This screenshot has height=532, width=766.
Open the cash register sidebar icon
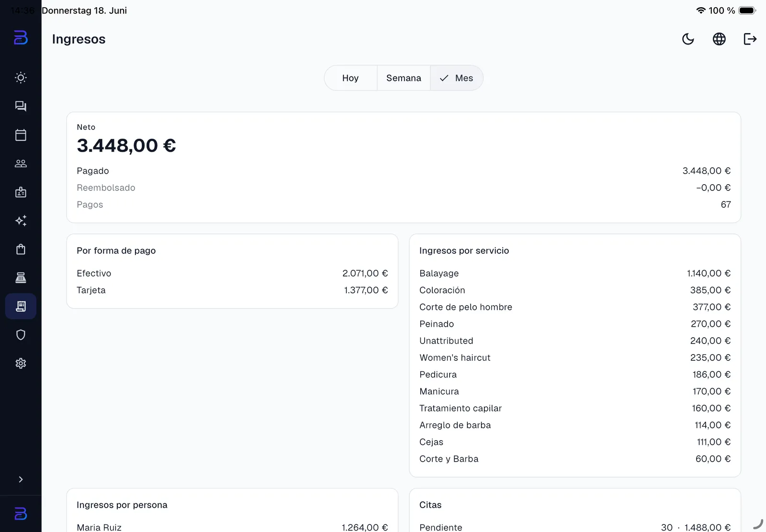pos(21,277)
